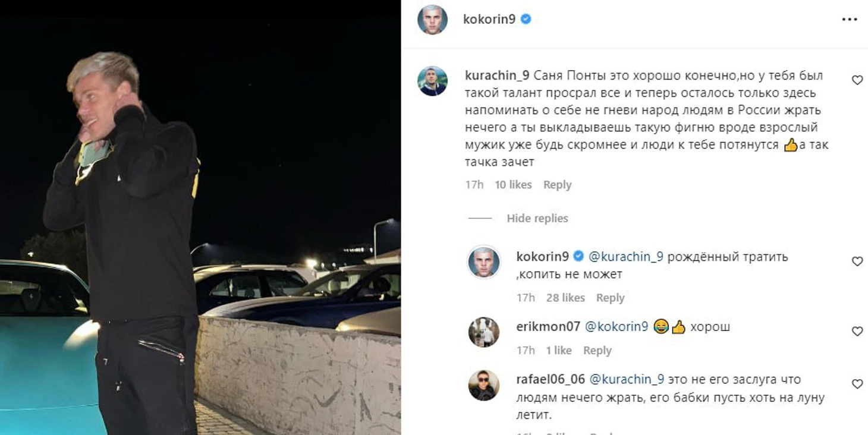This screenshot has height=435, width=868.
Task: Like rafael06_06's reply with heart icon
Action: 857,384
